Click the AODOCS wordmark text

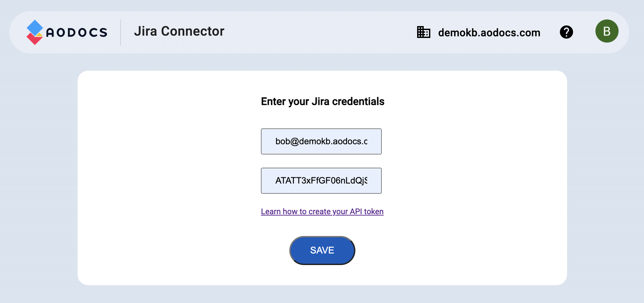(x=77, y=32)
